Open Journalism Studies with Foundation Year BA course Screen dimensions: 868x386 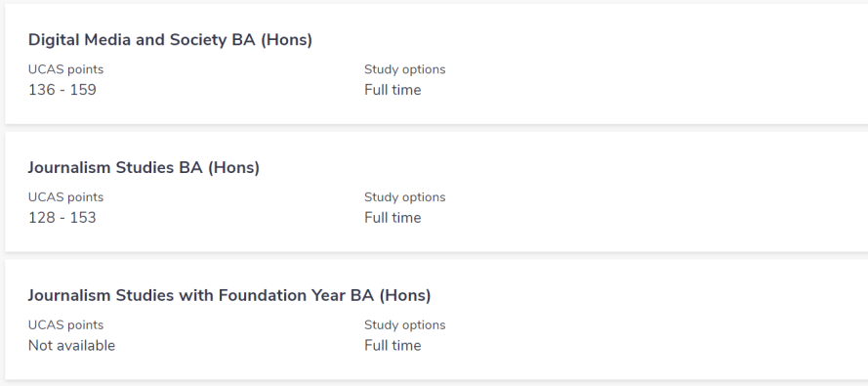tap(229, 295)
